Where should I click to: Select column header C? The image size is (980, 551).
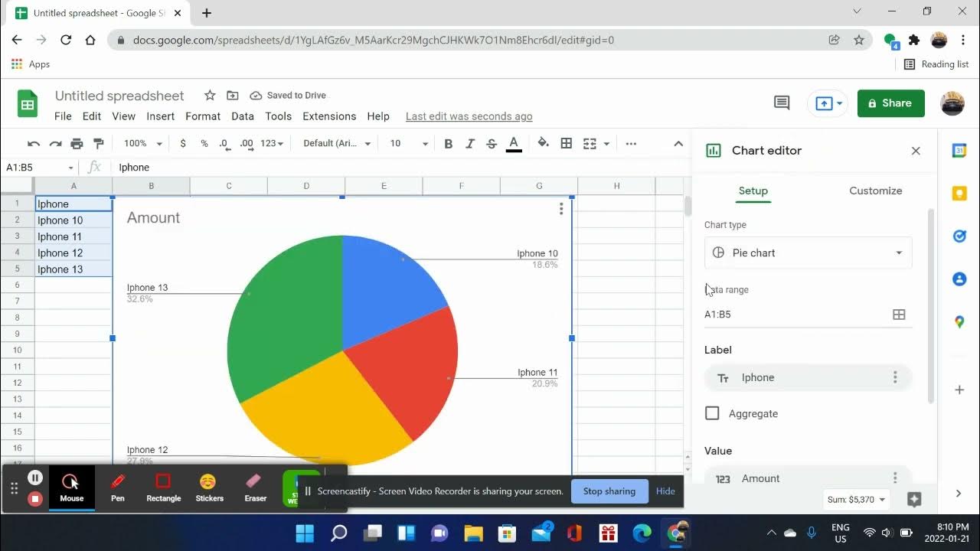229,186
